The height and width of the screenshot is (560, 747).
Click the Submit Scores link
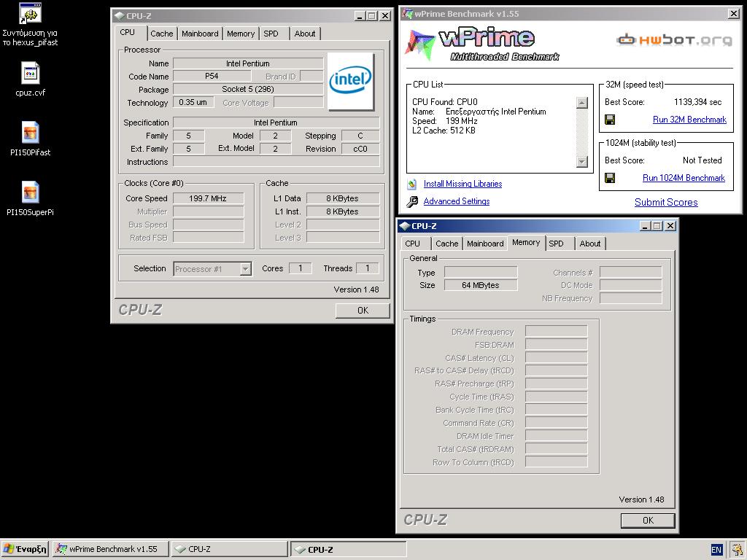(x=666, y=203)
